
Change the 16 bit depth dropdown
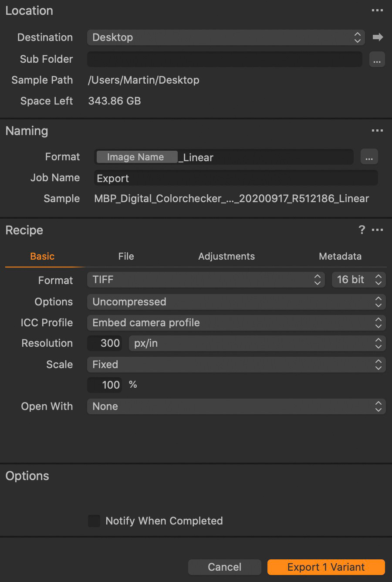tap(358, 280)
